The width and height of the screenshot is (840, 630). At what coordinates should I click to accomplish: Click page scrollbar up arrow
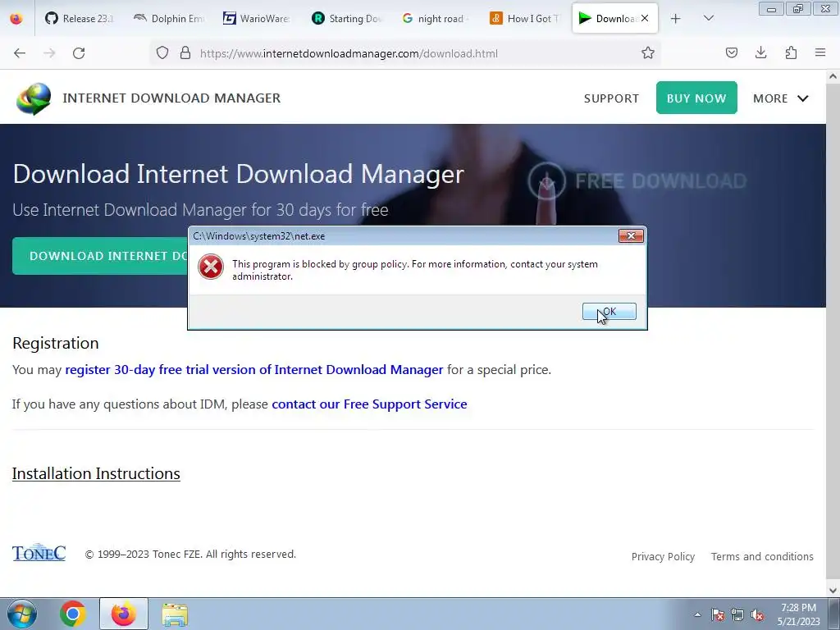click(833, 76)
